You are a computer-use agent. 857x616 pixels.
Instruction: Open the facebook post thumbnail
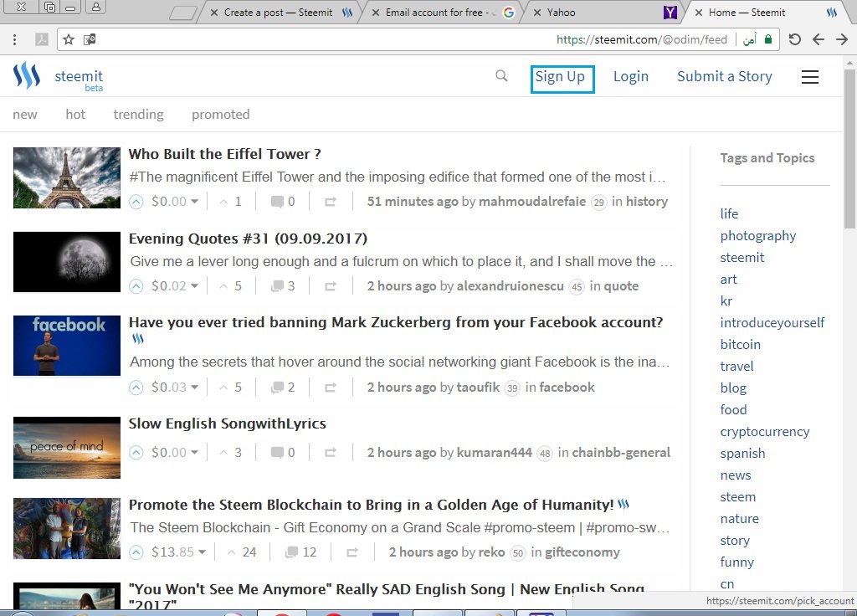click(67, 346)
